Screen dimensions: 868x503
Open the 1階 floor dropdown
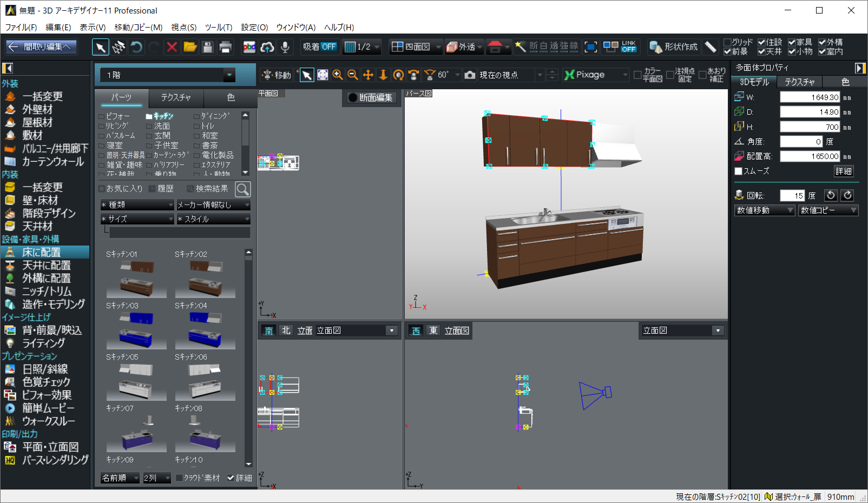pos(229,75)
